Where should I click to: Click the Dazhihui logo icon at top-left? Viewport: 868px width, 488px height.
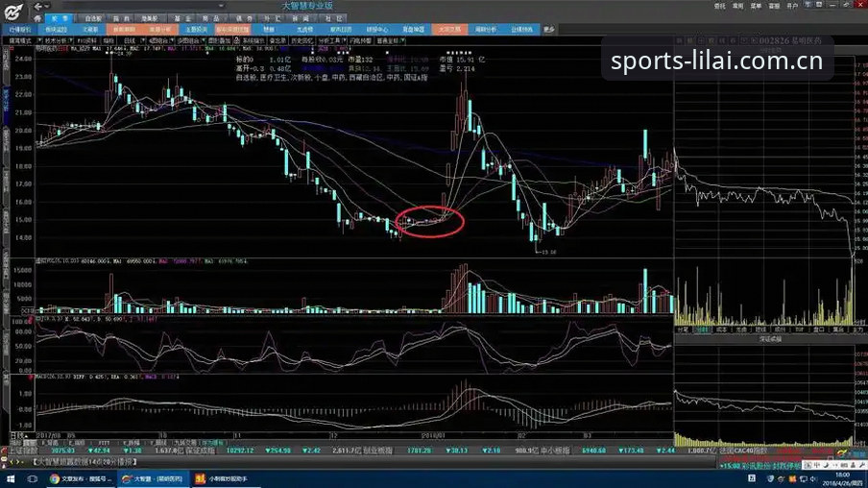(x=13, y=12)
